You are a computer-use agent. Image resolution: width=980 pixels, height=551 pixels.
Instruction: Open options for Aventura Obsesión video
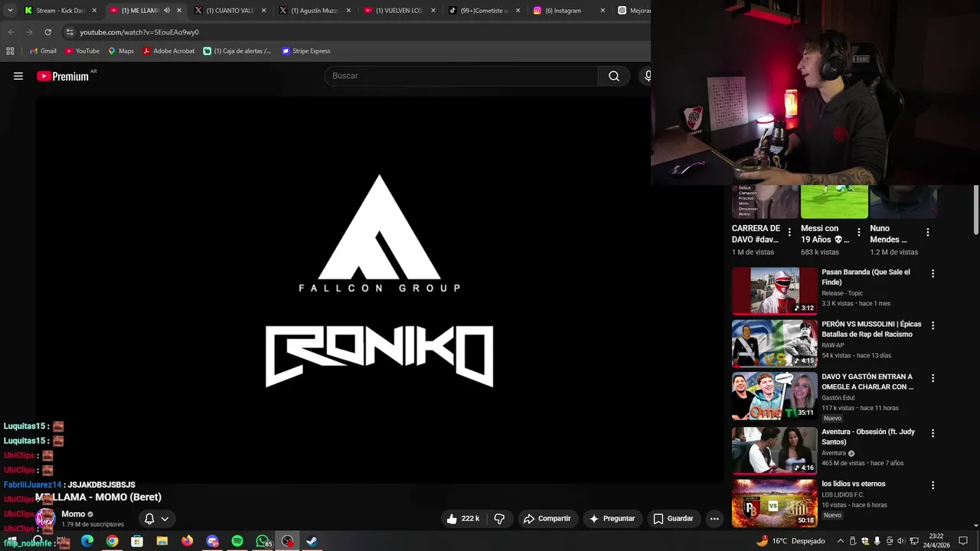pos(933,433)
